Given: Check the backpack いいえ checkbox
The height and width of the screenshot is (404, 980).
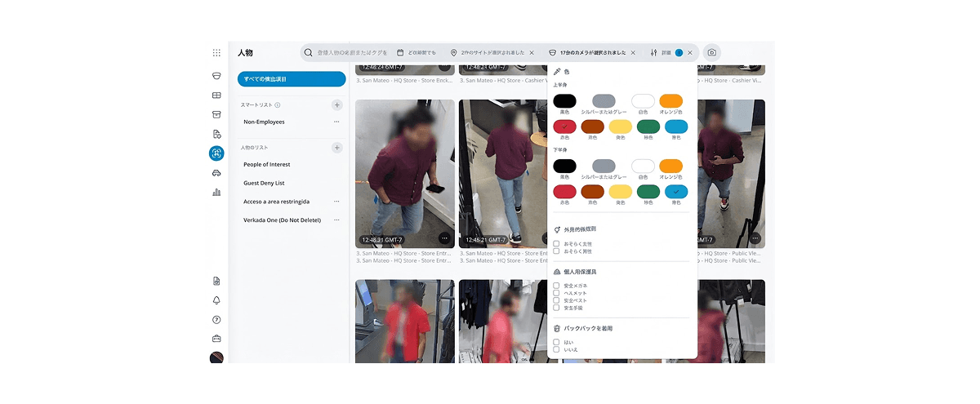Looking at the screenshot, I should 556,349.
